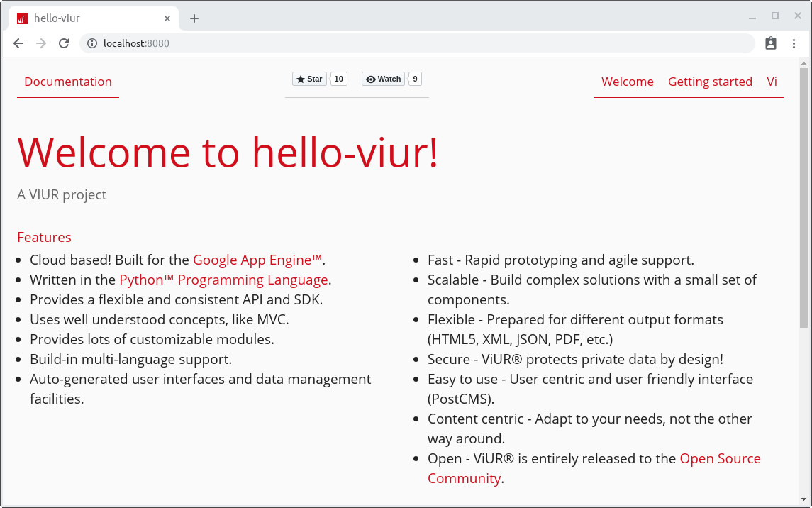Open the browser profile icon
Screen dimensions: 812x508
[771, 43]
